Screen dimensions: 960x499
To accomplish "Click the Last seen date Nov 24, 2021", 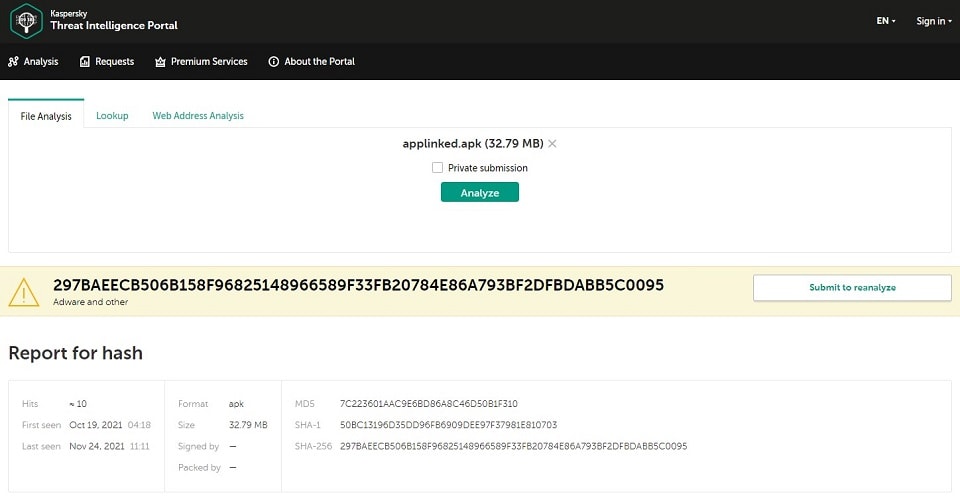I will [97, 446].
